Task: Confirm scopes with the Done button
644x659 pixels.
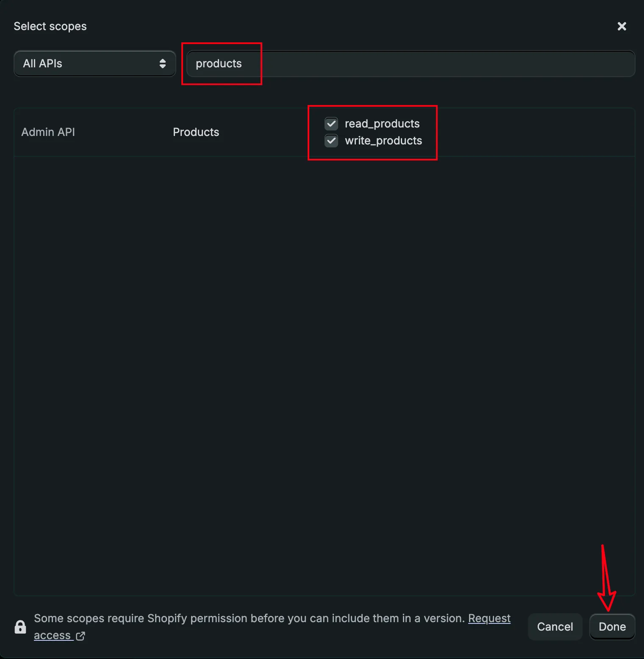Action: [612, 627]
